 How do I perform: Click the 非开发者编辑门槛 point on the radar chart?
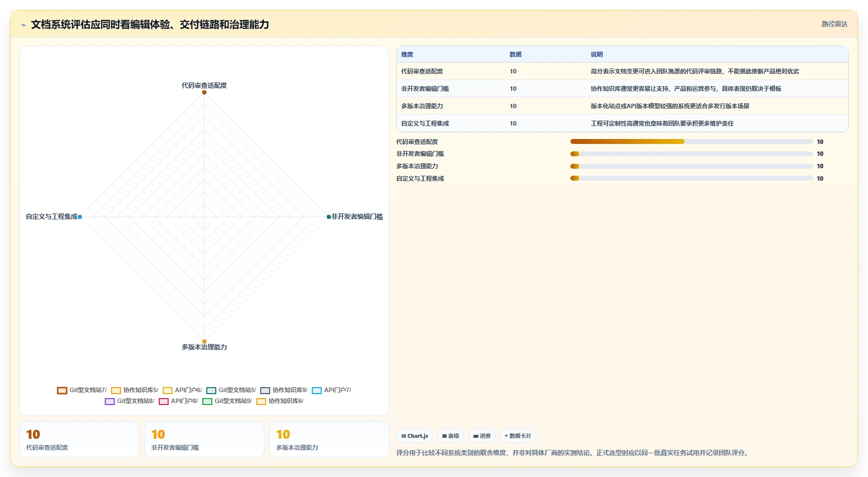[x=328, y=217]
